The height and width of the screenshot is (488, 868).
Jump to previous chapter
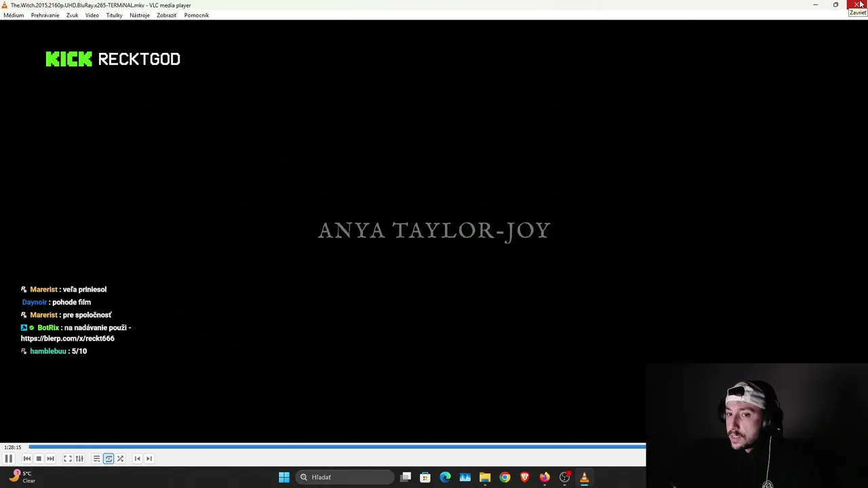click(x=138, y=459)
